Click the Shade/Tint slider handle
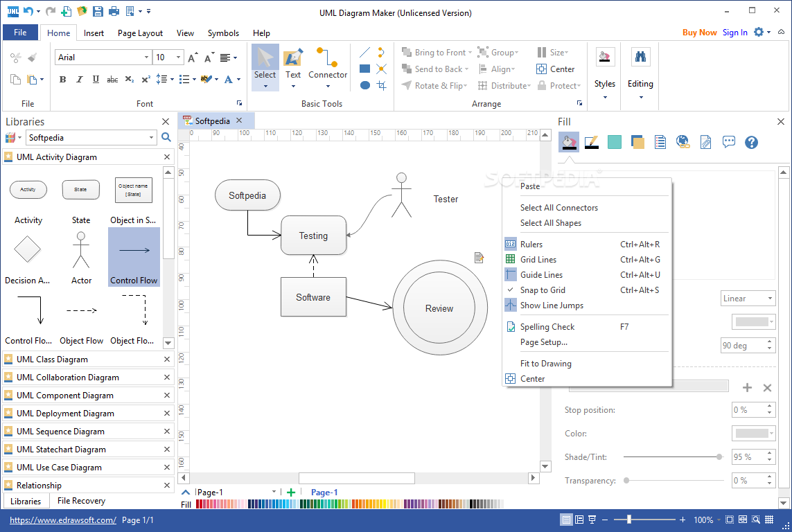Screen dimensions: 792x532 pos(719,456)
